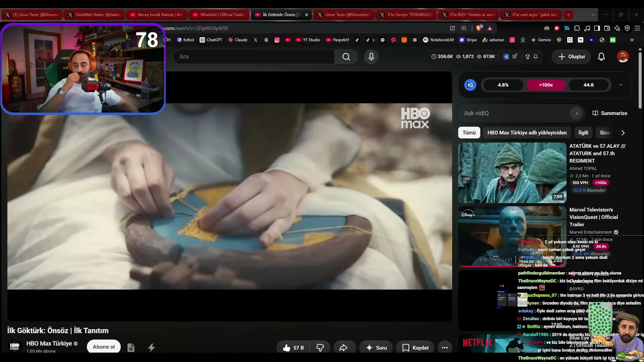Click the vidIQ logo in sidebar panel
The height and width of the screenshot is (362, 644).
coord(470,85)
